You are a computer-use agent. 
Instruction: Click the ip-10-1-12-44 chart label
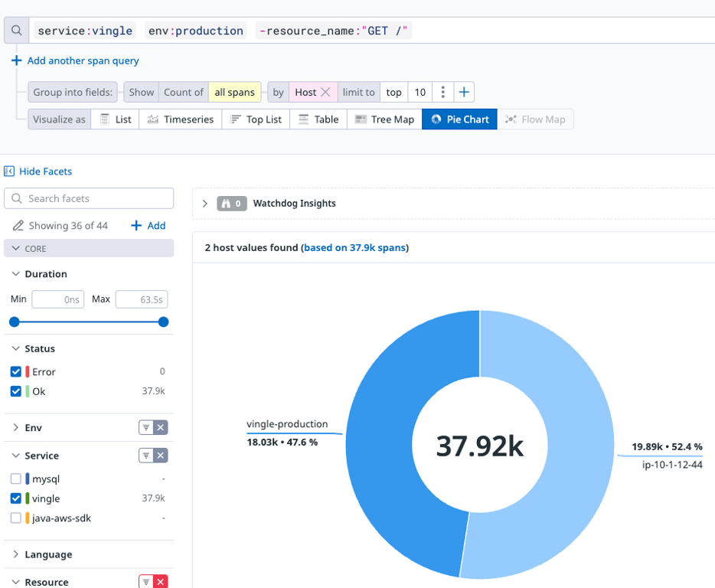coord(672,465)
